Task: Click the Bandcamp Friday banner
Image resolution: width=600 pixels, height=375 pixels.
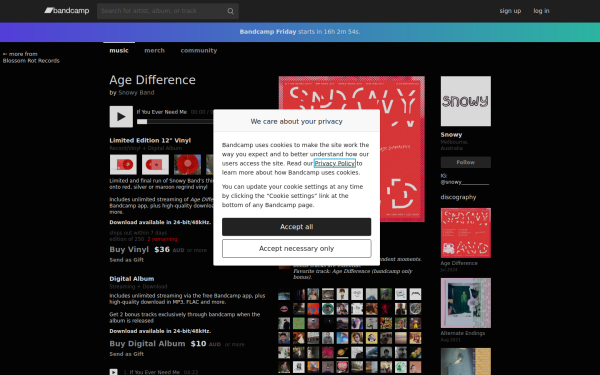Action: 300,32
